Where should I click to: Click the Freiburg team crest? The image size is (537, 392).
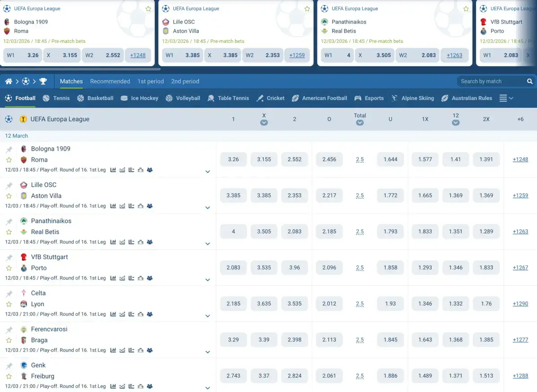coord(24,376)
